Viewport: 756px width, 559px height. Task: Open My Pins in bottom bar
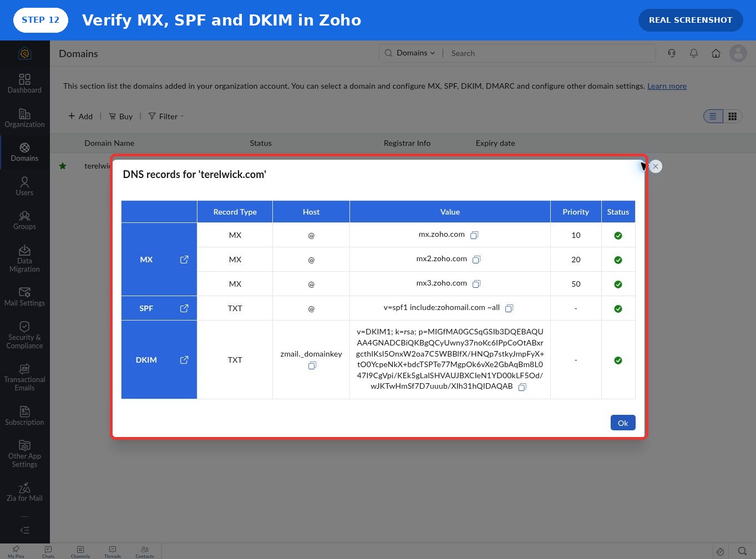[16, 552]
